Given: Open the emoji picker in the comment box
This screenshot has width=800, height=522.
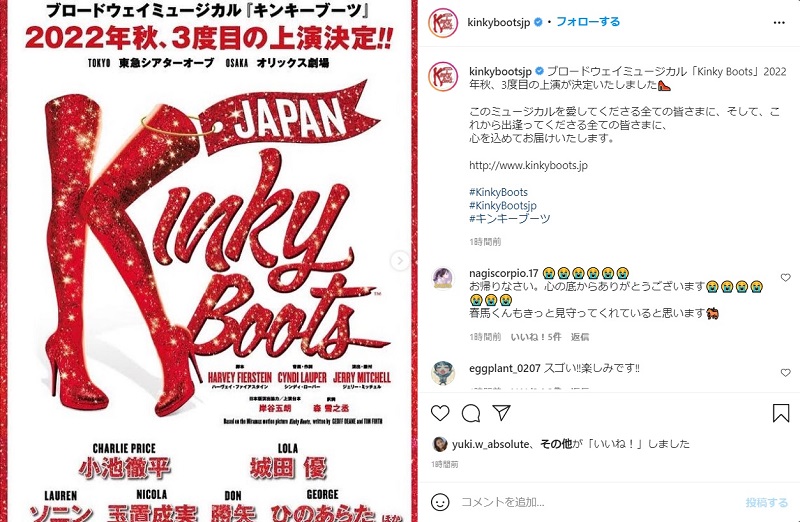Looking at the screenshot, I should tap(440, 502).
